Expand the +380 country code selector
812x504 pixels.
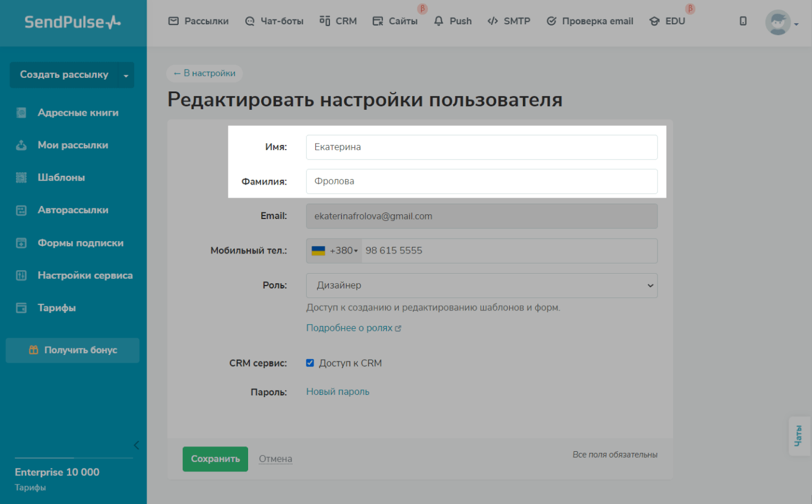tap(335, 251)
